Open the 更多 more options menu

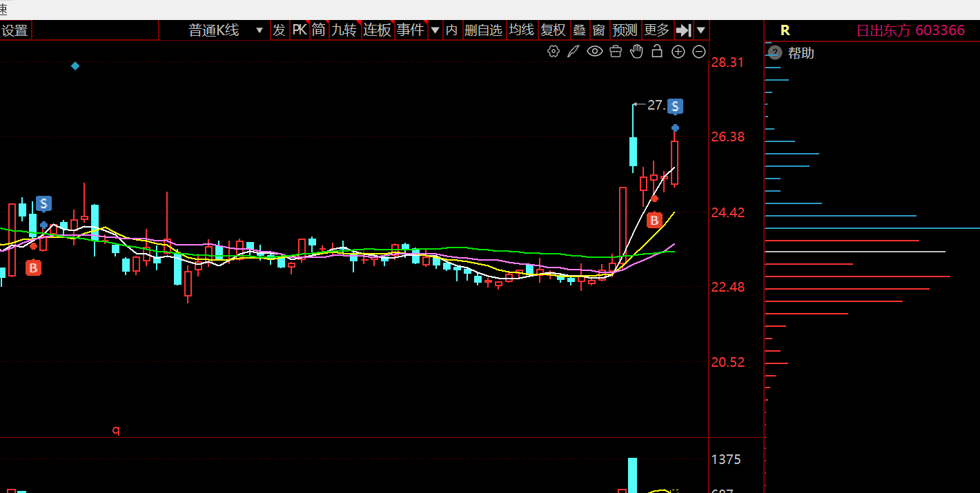[x=656, y=30]
